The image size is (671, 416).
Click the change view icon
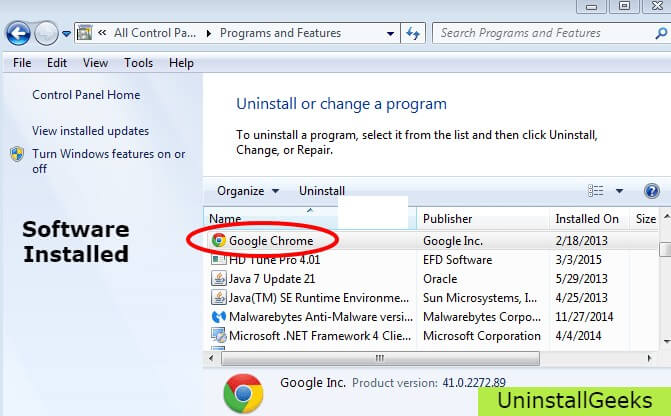(x=596, y=190)
